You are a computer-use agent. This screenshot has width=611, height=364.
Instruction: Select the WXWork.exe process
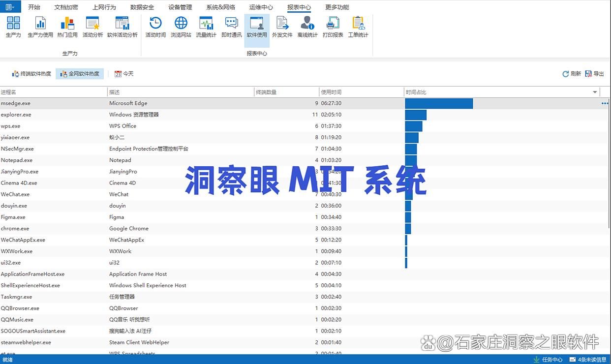(x=17, y=251)
